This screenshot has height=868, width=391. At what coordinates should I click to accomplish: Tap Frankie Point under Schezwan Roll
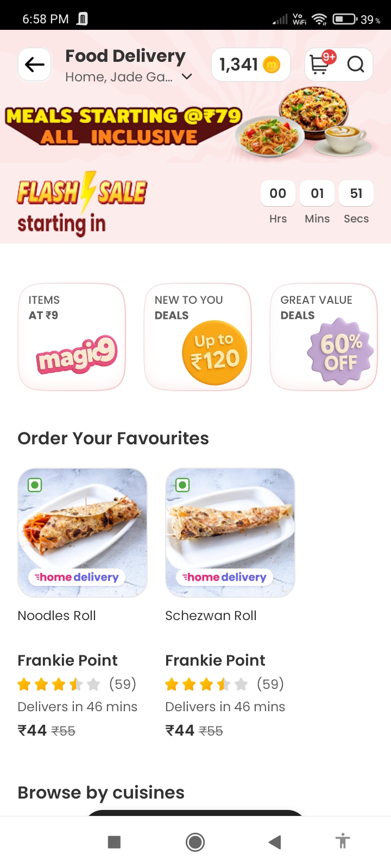point(215,660)
